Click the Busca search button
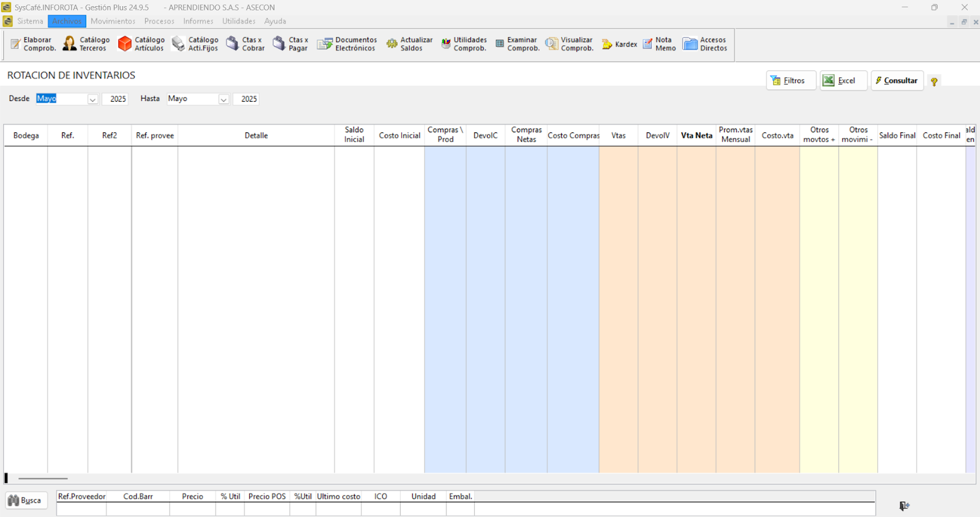 pos(26,500)
